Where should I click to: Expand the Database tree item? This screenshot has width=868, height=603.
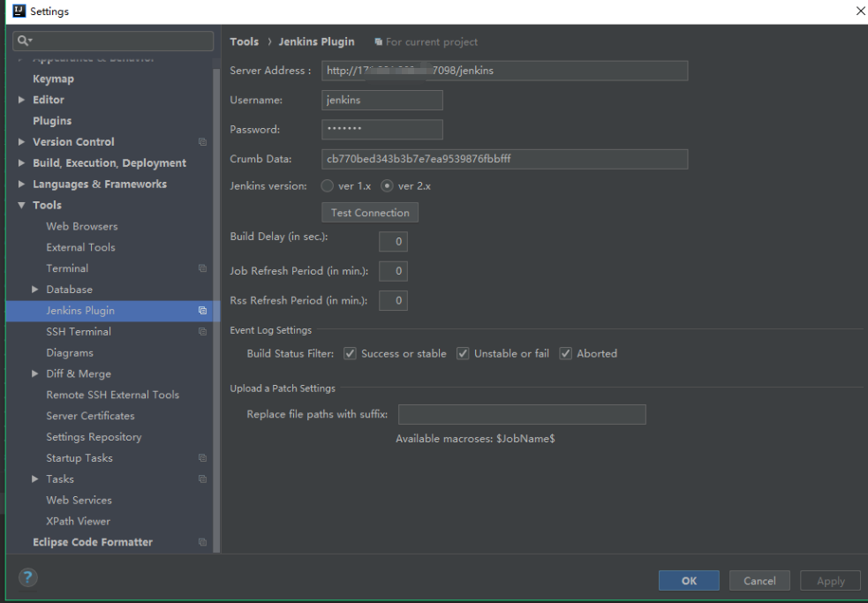click(36, 289)
